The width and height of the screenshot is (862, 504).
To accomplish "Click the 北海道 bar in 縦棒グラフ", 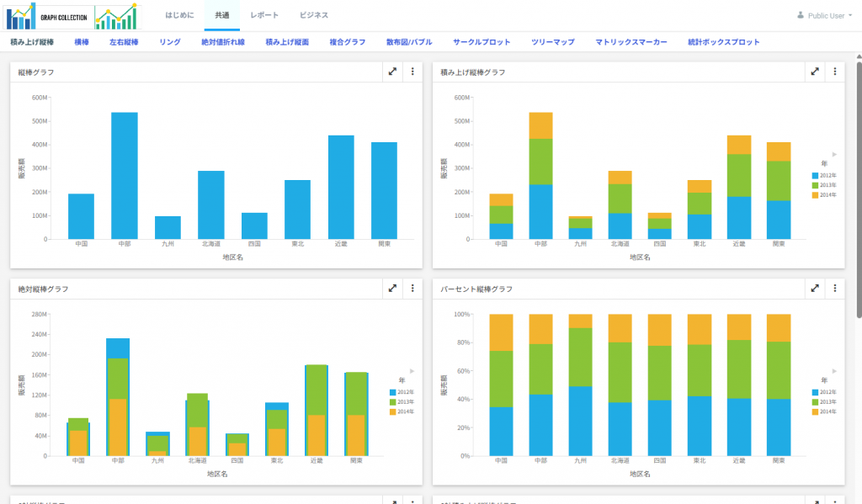I will click(211, 205).
